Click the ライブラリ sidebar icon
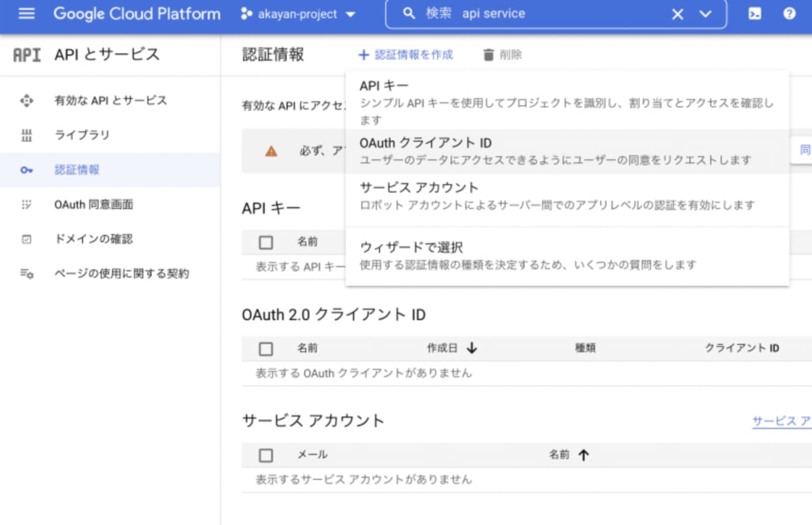Screen dimensions: 812x525 [x=26, y=135]
